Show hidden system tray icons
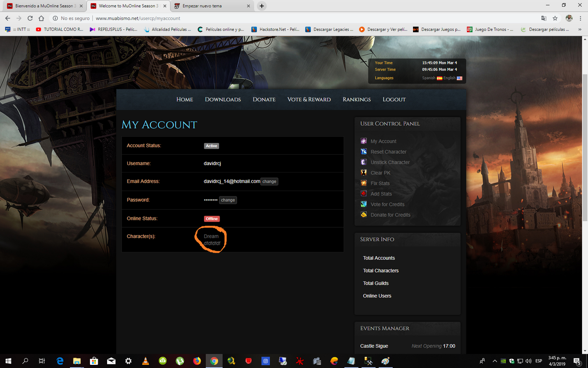The height and width of the screenshot is (368, 588). pyautogui.click(x=495, y=361)
